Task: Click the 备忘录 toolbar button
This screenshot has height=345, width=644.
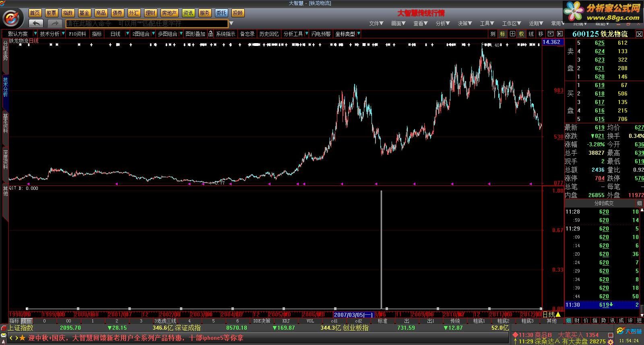Action: 247,34
